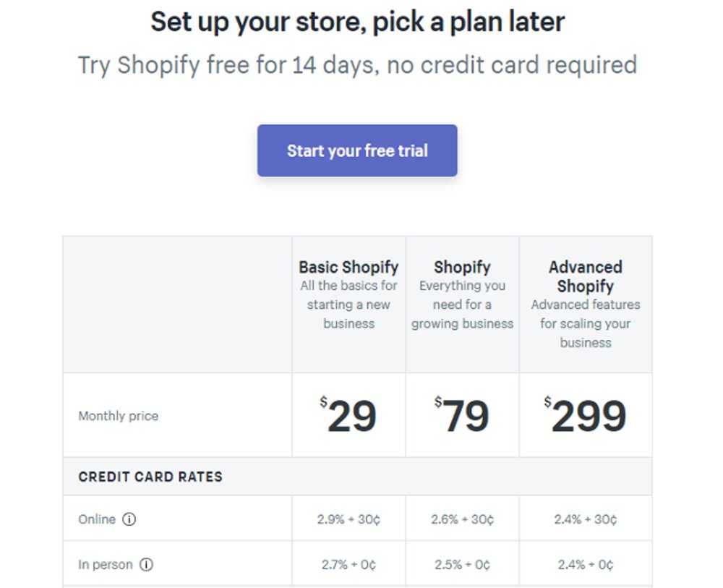Click the $29 monthly price

(349, 416)
